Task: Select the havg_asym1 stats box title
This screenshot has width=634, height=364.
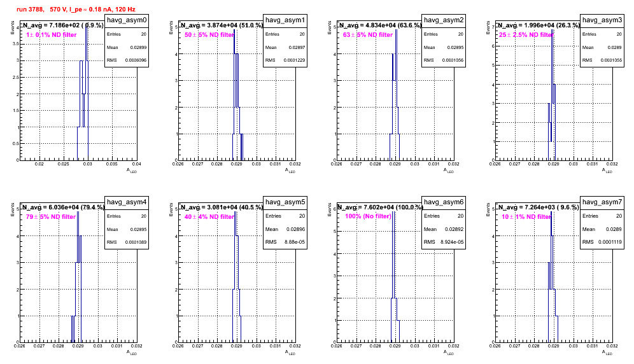Action: pos(285,20)
